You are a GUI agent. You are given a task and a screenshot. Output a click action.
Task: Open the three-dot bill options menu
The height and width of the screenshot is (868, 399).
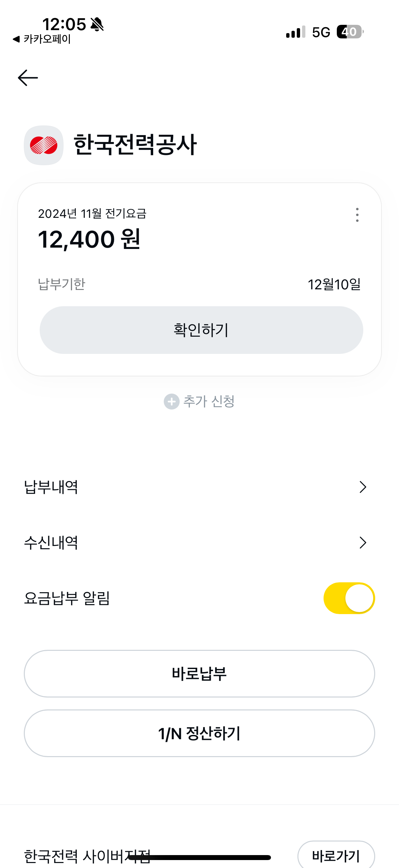tap(357, 215)
